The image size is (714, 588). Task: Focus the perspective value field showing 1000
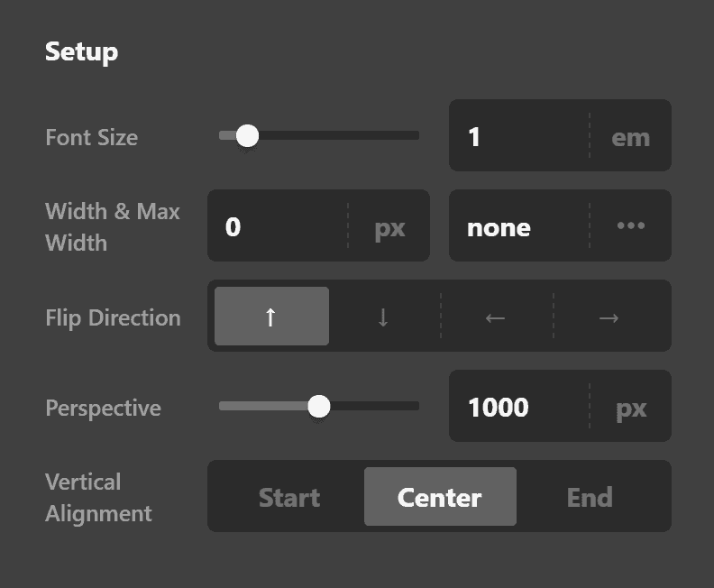click(x=518, y=407)
